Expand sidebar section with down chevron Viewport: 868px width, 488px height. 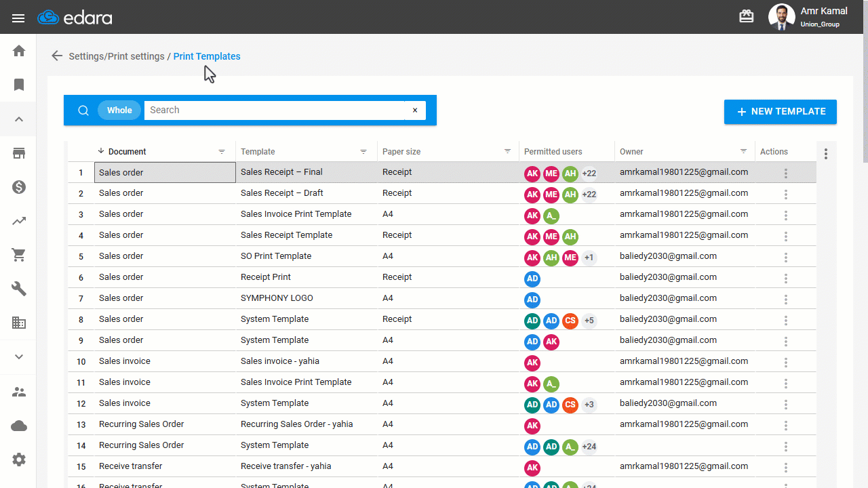tap(19, 357)
